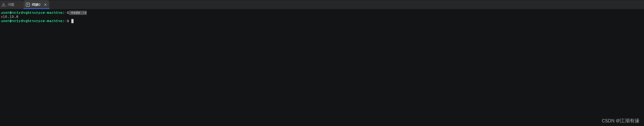Click the blue underline beneath active 终端0 tab
Image resolution: width=644 pixels, height=126 pixels.
(x=36, y=9)
